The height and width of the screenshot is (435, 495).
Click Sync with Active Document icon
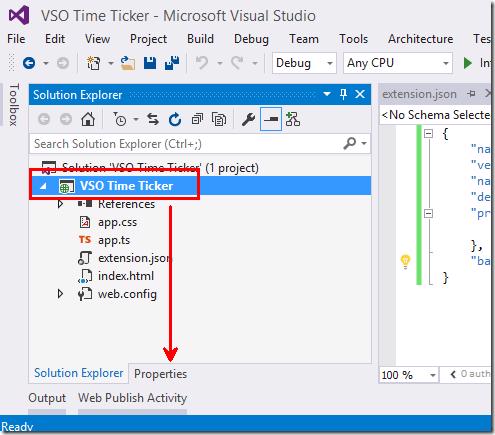(153, 119)
